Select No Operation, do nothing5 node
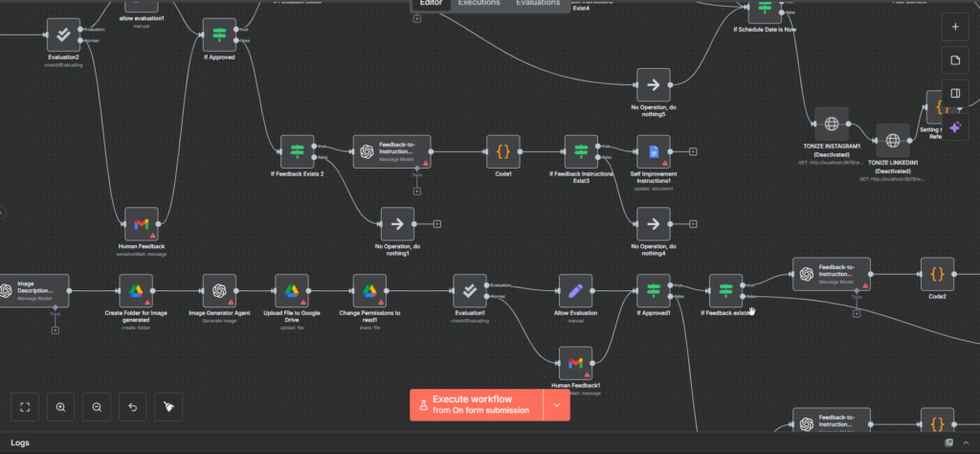The image size is (980, 454). [x=653, y=85]
